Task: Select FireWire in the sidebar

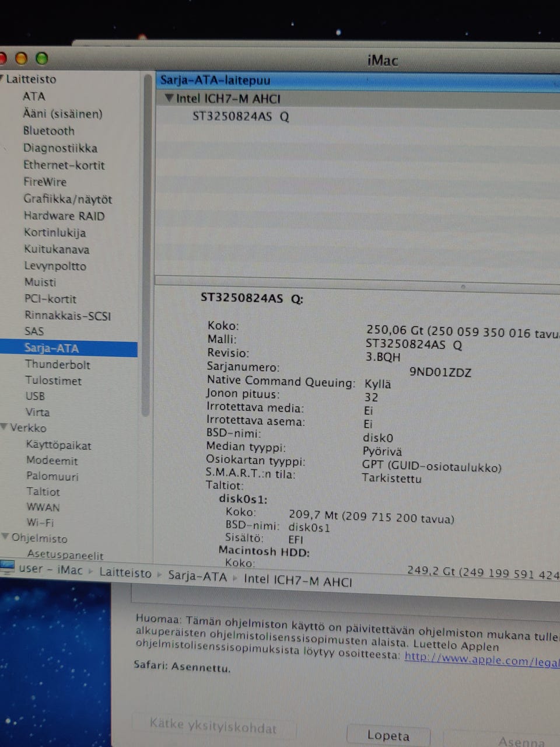Action: click(45, 181)
